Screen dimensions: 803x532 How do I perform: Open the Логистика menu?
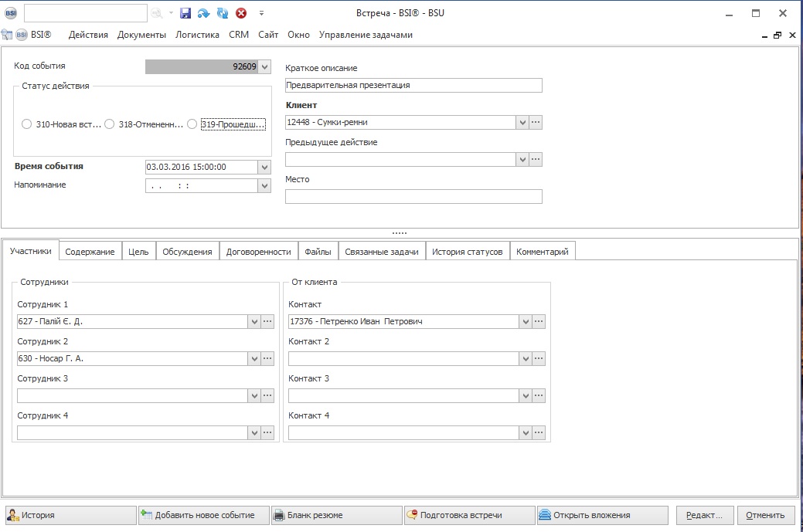198,35
